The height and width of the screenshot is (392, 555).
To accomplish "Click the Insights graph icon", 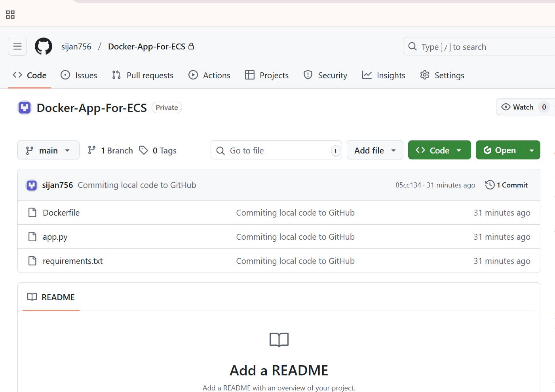I will 367,75.
